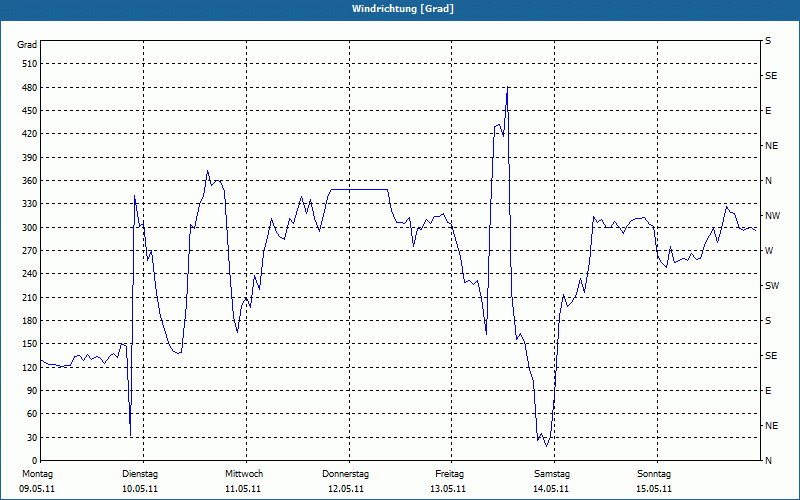Select the E compass label level with 90
The image size is (800, 500).
(x=768, y=390)
